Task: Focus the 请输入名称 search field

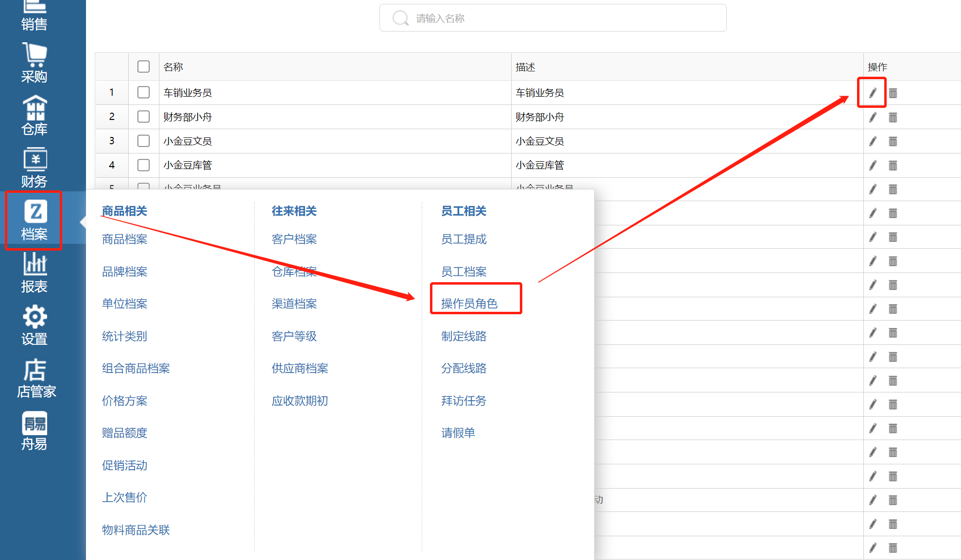Action: point(553,18)
